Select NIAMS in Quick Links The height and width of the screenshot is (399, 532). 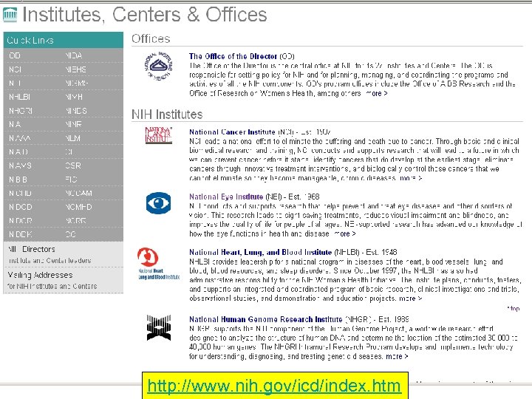tap(20, 166)
